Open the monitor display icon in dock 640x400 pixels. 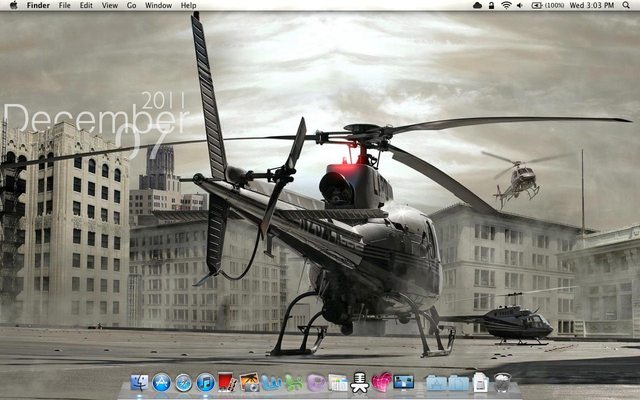pos(404,382)
